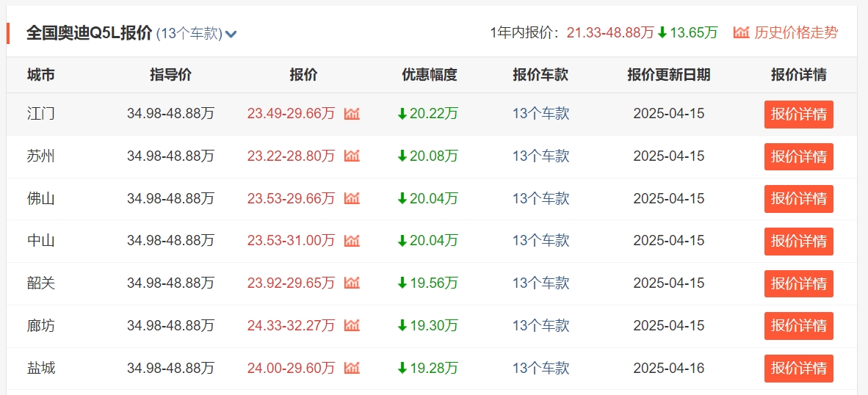Click 优惠幅度 column header
Viewport: 868px width, 395px height.
pos(430,75)
